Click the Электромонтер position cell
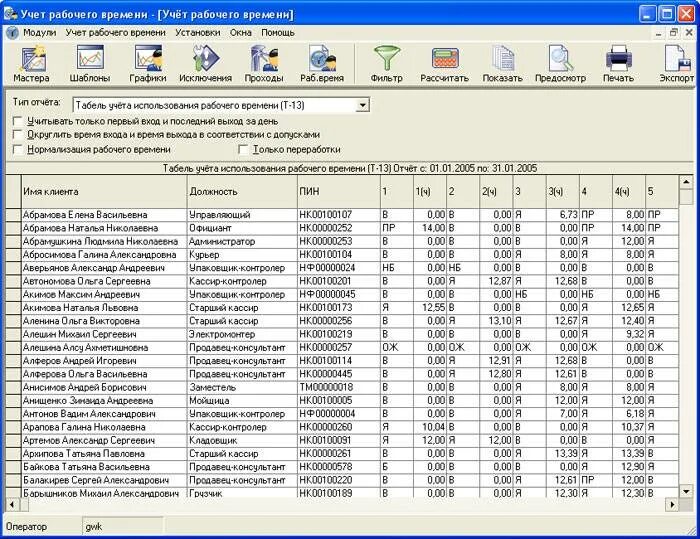Image resolution: width=700 pixels, height=539 pixels. pos(242,334)
